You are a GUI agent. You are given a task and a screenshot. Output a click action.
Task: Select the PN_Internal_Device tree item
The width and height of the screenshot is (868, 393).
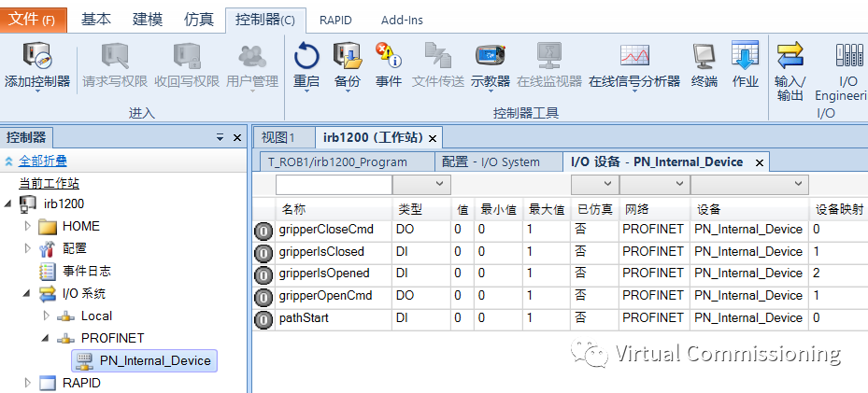tap(145, 361)
